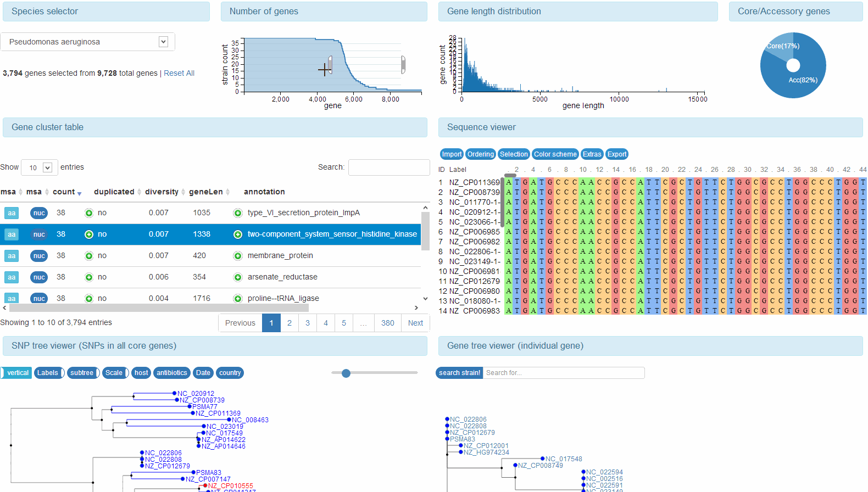Image resolution: width=868 pixels, height=492 pixels.
Task: Sort by the count column
Action: [x=67, y=192]
